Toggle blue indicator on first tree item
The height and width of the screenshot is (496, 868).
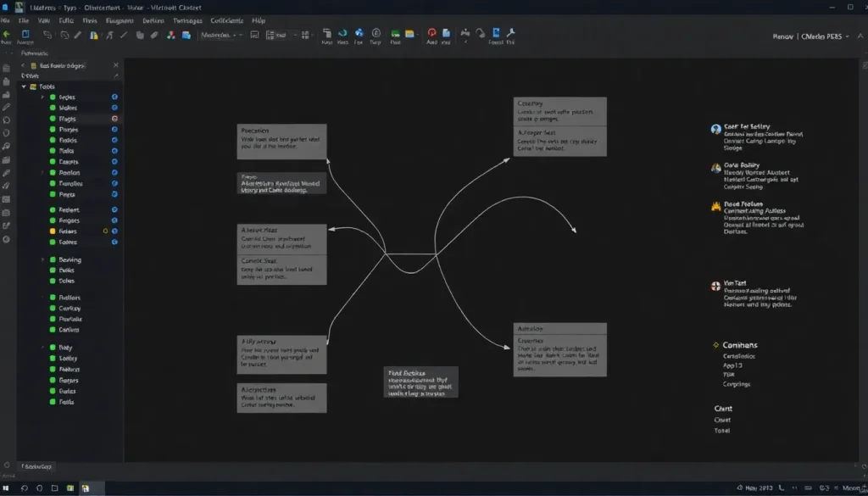coord(114,98)
